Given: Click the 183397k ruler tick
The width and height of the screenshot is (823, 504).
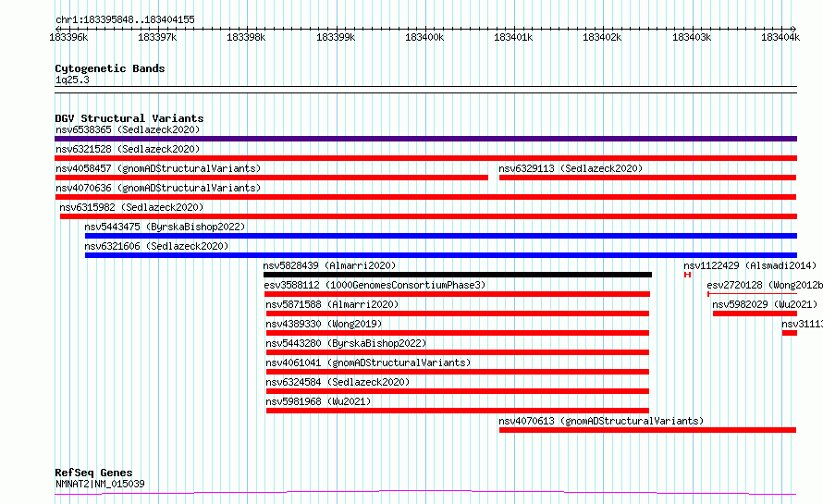Looking at the screenshot, I should tap(157, 37).
